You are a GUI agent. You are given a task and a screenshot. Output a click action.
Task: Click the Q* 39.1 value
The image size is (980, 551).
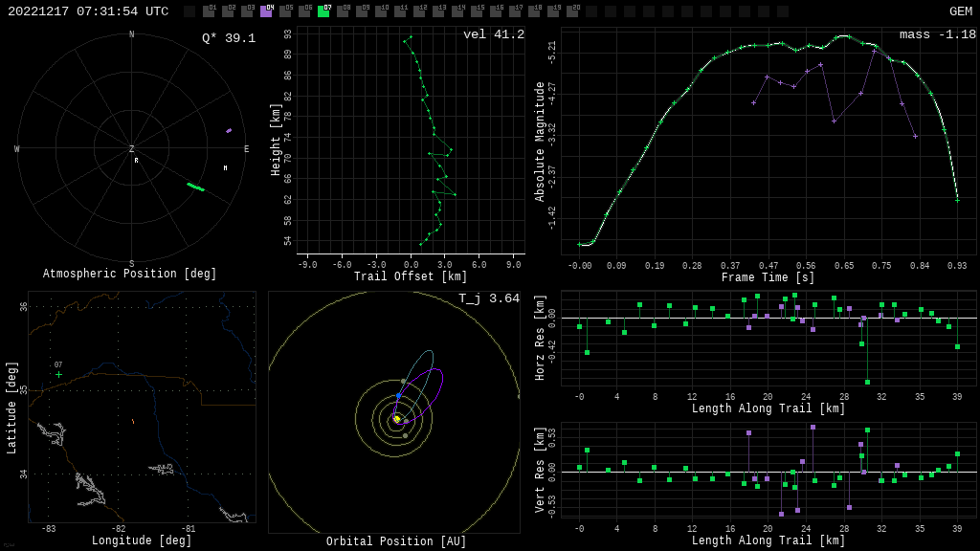(228, 38)
